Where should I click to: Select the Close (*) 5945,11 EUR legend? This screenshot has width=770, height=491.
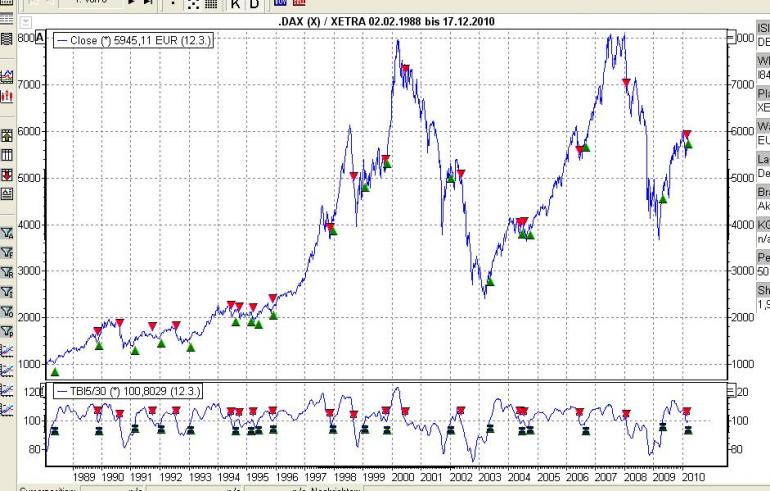[134, 40]
